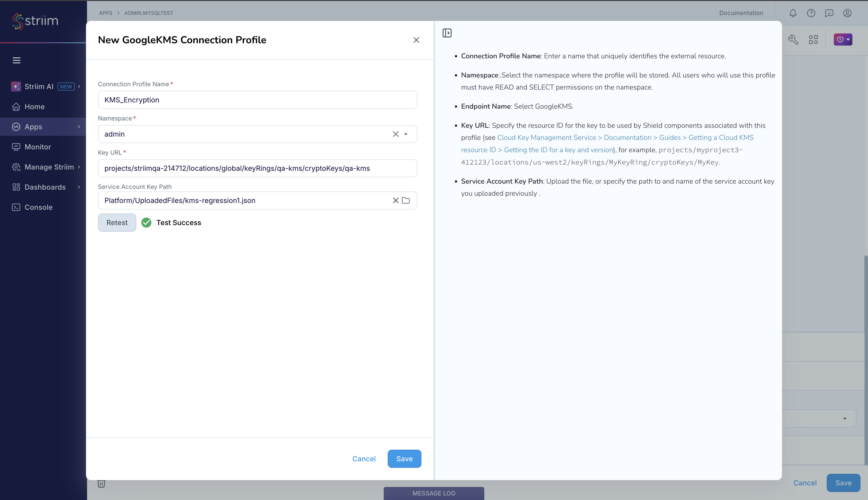Open the MESSAGE LOG tab
The width and height of the screenshot is (868, 500).
[x=433, y=493]
